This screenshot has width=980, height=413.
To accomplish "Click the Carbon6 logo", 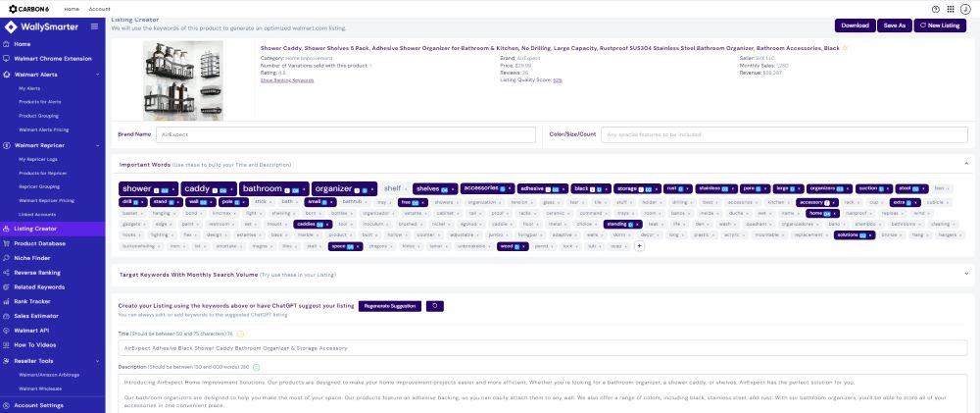I will coord(30,9).
